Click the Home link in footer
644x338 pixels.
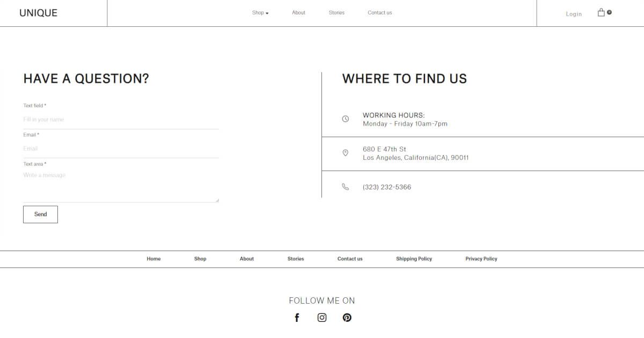point(153,259)
